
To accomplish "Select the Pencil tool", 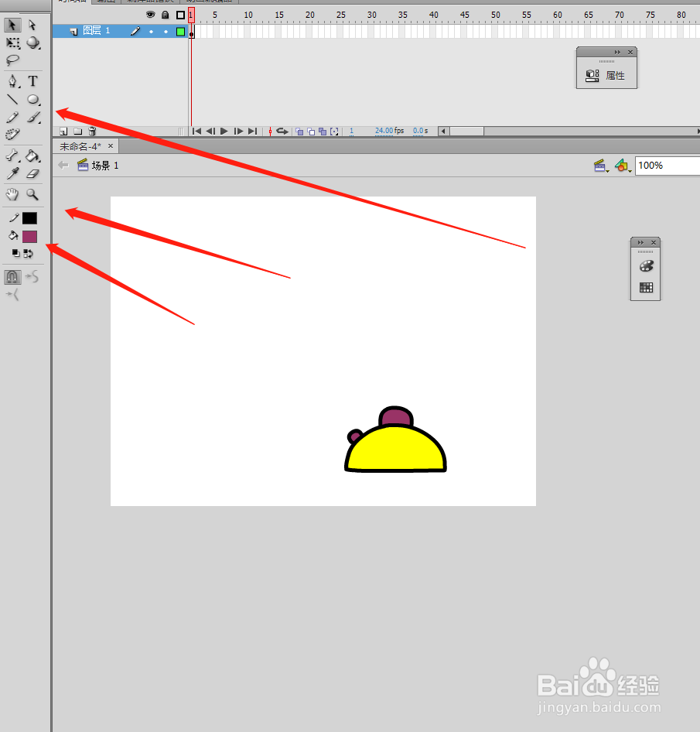I will 12,117.
